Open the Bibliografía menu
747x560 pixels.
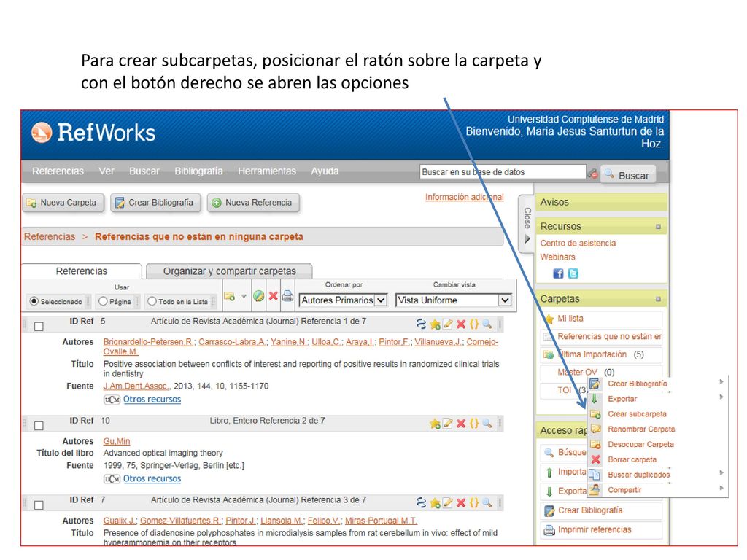198,171
